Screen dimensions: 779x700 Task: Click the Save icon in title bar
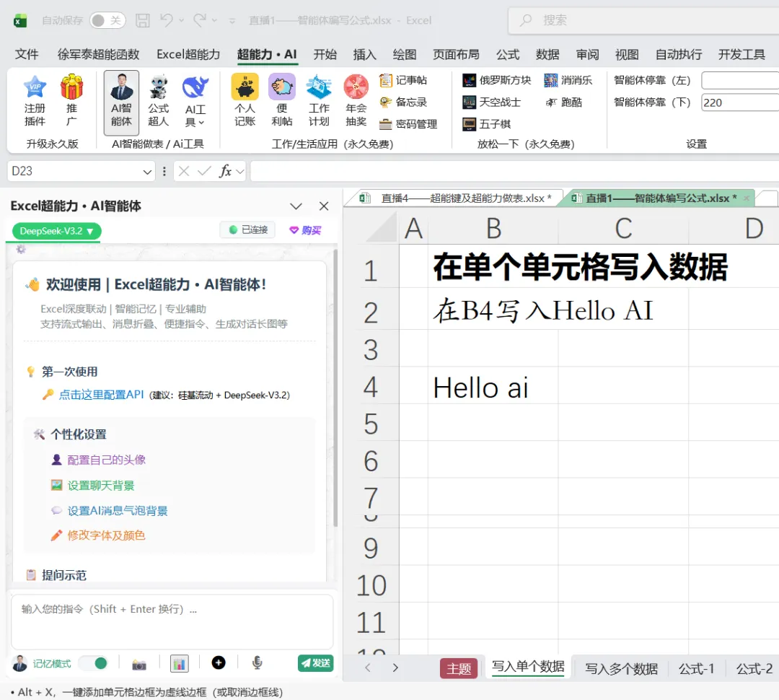pos(143,20)
